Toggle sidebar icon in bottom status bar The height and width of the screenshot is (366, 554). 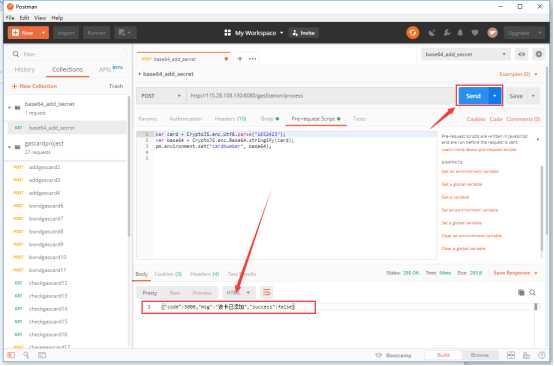coord(11,355)
